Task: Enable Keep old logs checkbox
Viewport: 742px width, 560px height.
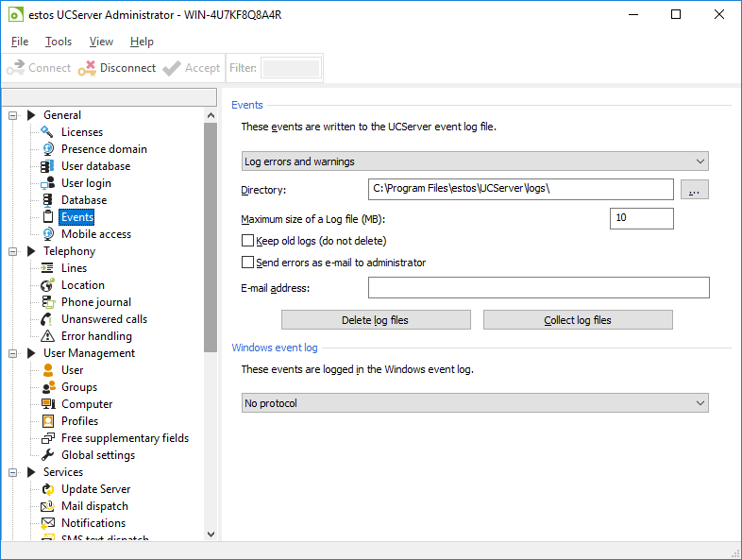Action: coord(248,241)
